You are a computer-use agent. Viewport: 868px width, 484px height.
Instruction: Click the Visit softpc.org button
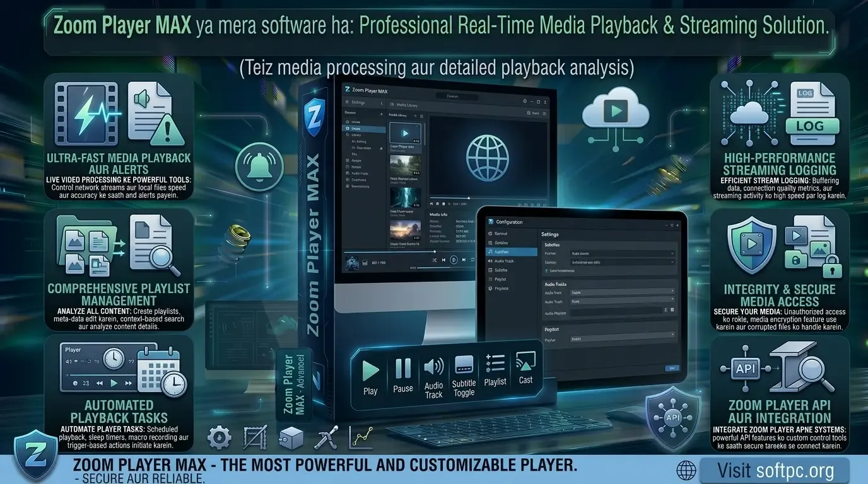[775, 471]
